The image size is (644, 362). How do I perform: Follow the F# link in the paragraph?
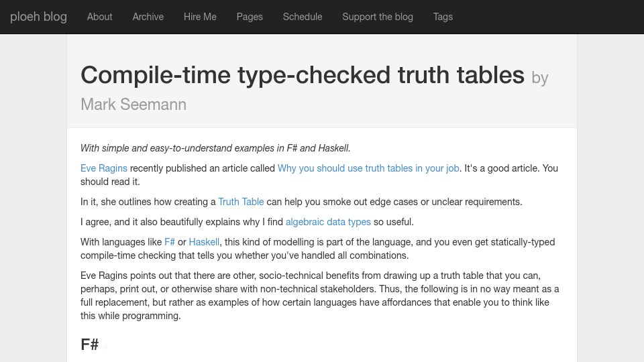pos(170,242)
